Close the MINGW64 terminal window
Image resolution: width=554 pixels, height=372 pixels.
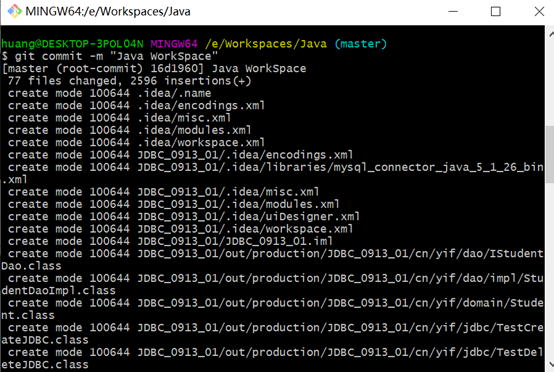[539, 12]
